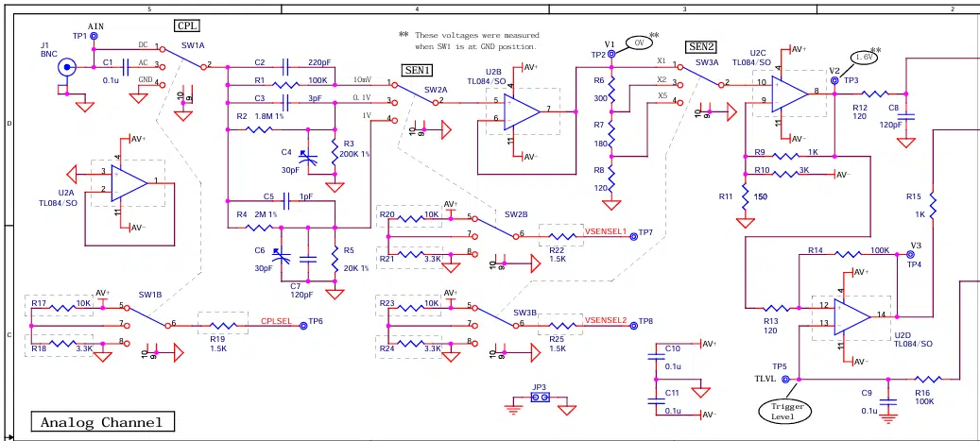Click the red VSENSEL2 net label
Image resolution: width=980 pixels, height=441 pixels.
coord(606,320)
